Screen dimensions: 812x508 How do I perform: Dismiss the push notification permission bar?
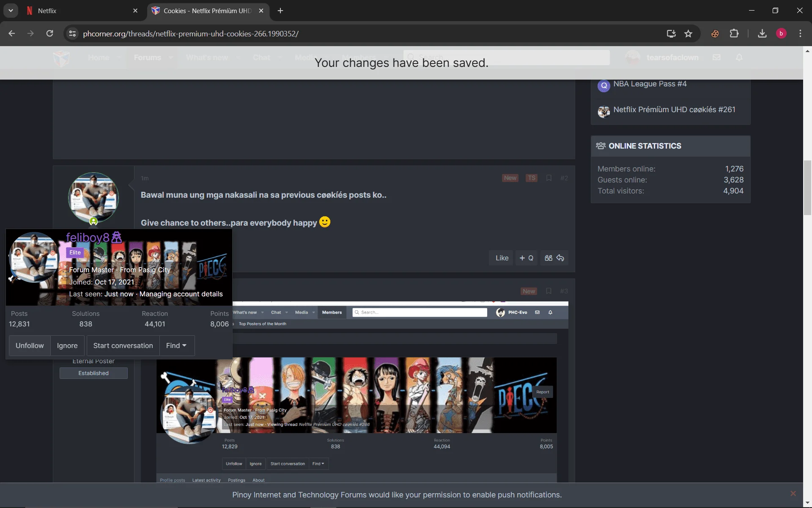point(793,494)
